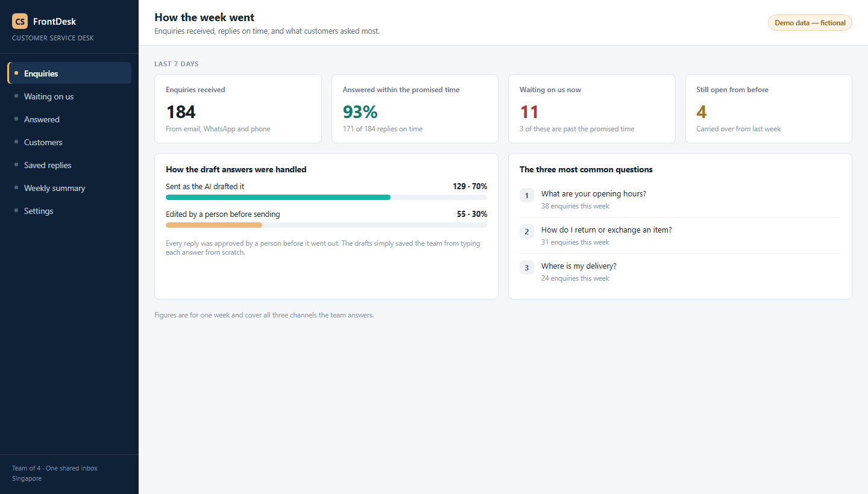Click '31 enquiries this week' text

575,242
